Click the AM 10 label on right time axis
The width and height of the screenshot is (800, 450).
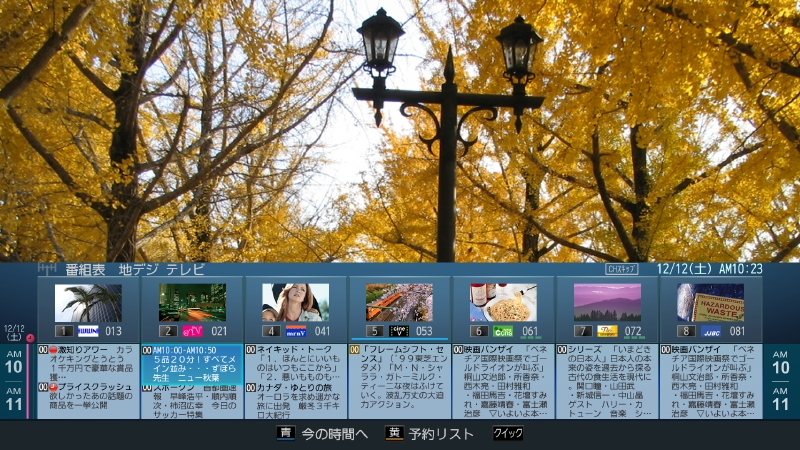click(x=781, y=362)
